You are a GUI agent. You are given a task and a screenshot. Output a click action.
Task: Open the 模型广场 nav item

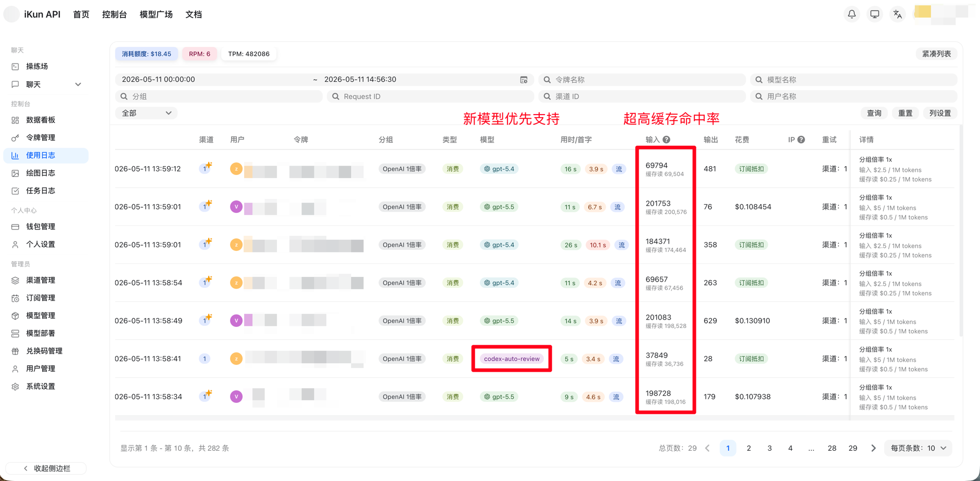[156, 15]
